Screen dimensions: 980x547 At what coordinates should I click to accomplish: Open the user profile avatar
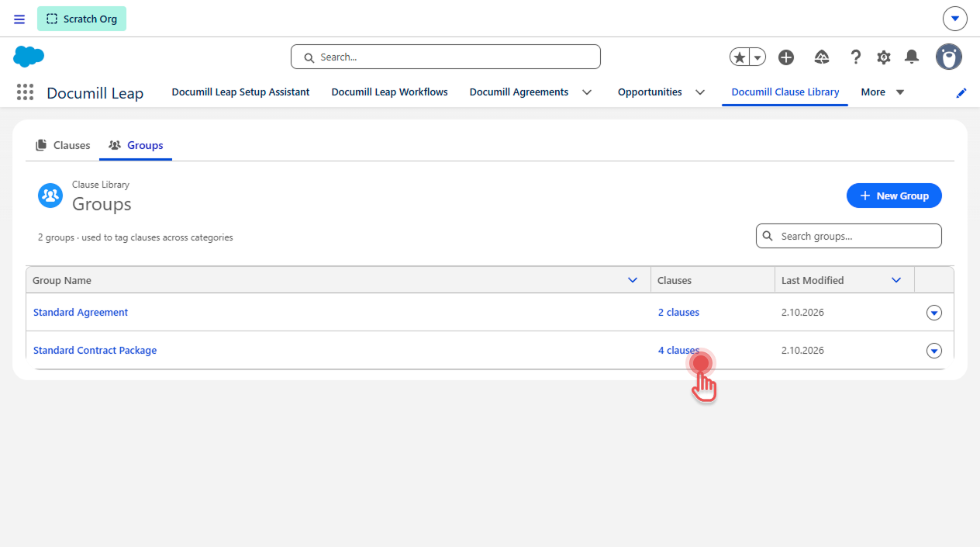[x=949, y=57]
